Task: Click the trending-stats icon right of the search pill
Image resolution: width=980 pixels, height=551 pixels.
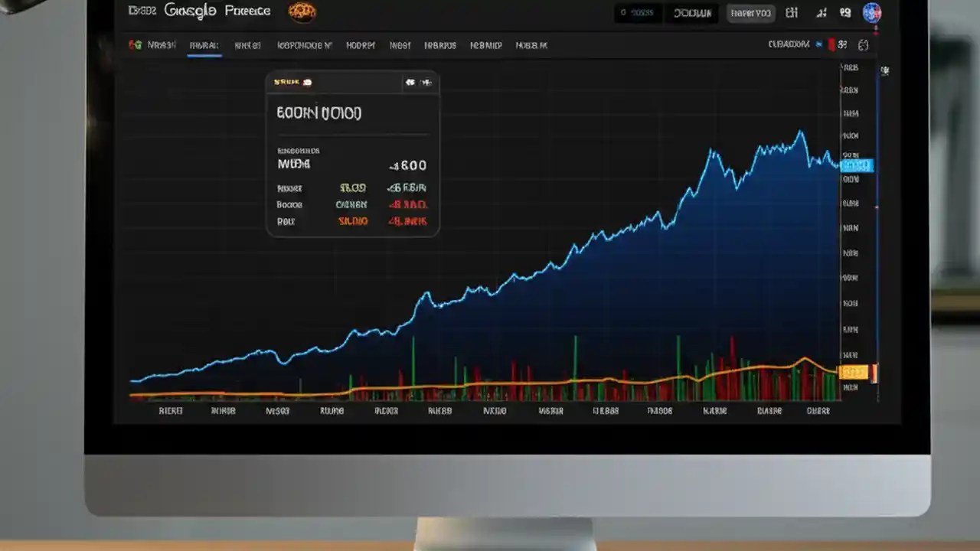Action: (x=822, y=13)
